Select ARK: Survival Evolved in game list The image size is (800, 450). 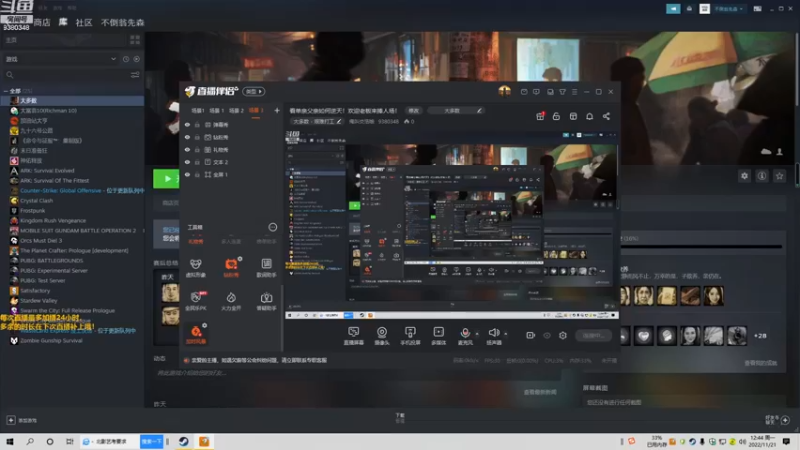[x=47, y=170]
